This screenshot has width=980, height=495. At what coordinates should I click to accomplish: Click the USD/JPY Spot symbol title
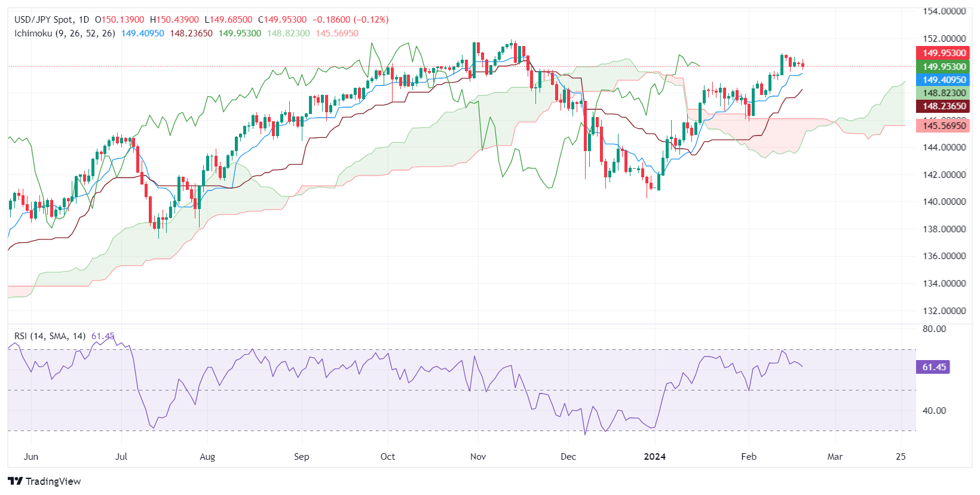tap(42, 20)
